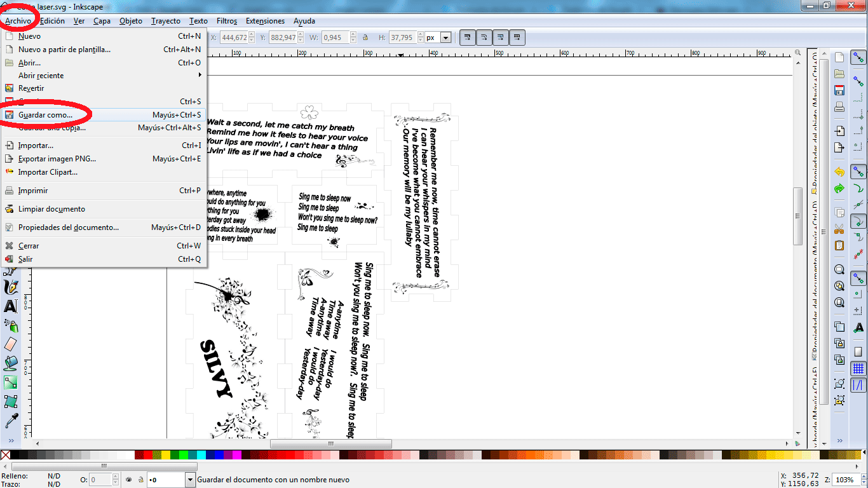Toggle snap to grid button
This screenshot has height=488, width=868.
point(858,369)
